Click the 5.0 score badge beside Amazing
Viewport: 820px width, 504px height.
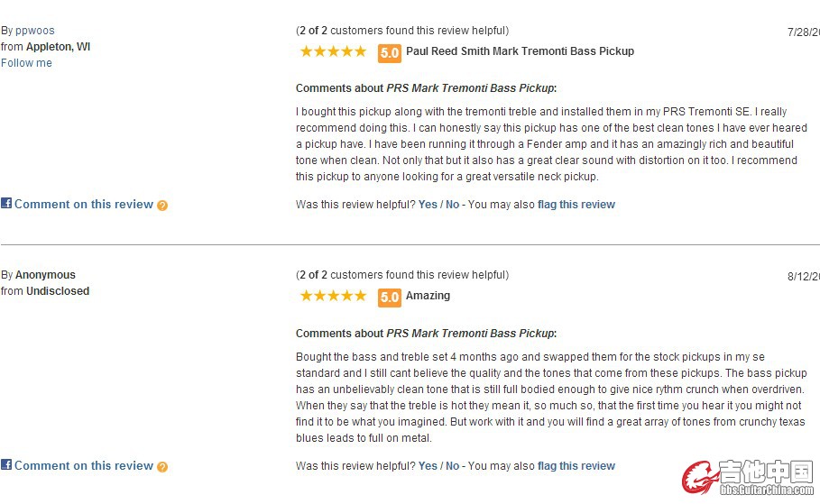click(390, 297)
